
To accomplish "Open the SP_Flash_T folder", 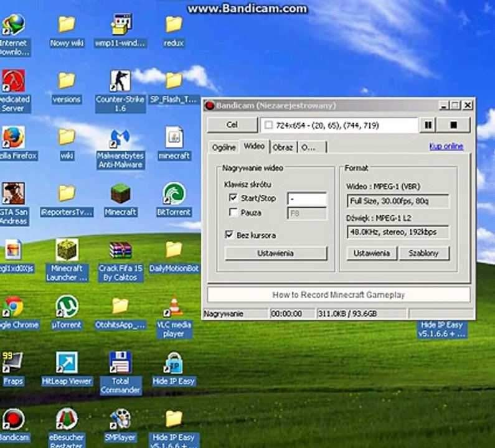I will (x=174, y=81).
